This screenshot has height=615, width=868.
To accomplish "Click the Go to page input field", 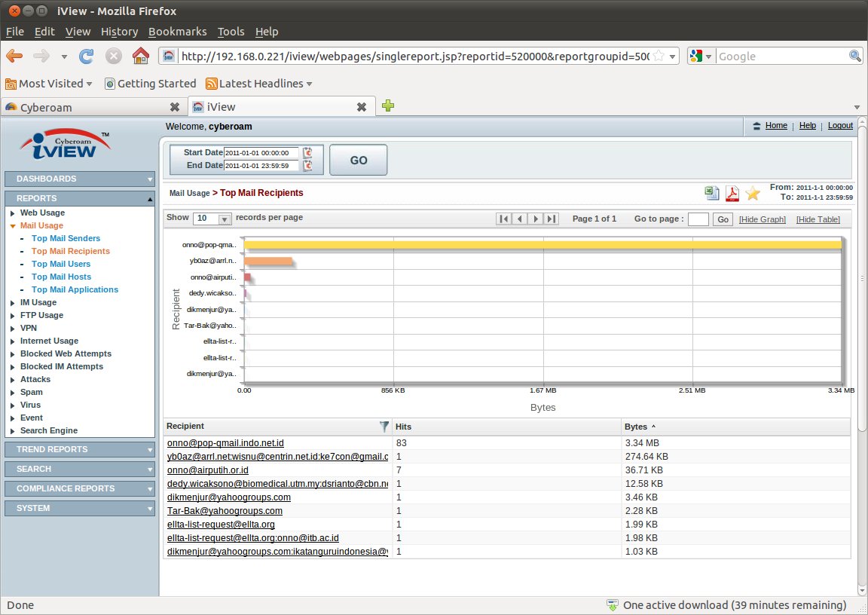I will 698,219.
